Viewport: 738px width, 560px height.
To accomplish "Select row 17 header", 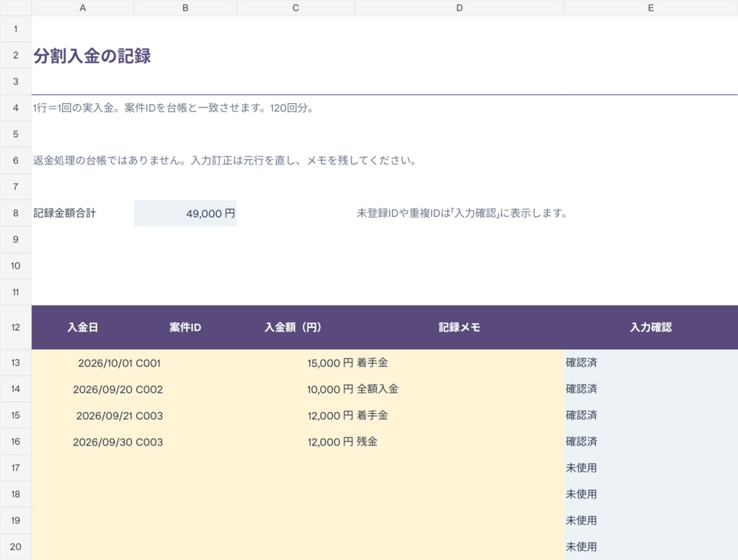I will (16, 468).
